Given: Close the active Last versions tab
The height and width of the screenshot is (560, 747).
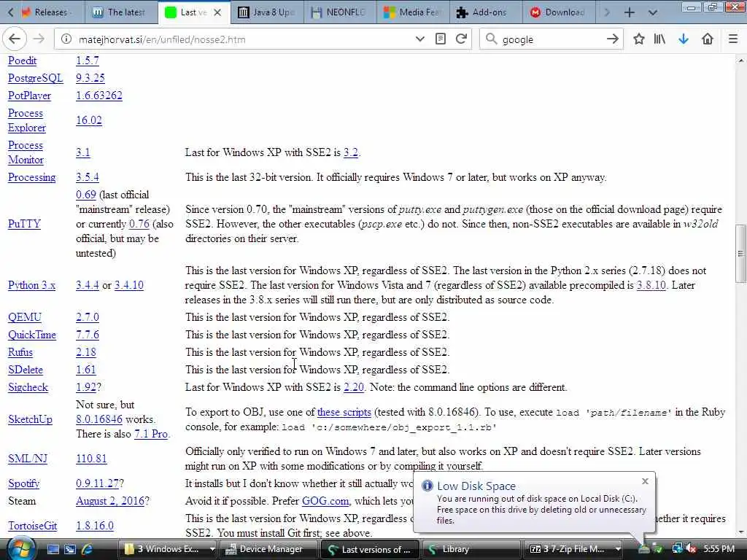Looking at the screenshot, I should click(217, 12).
